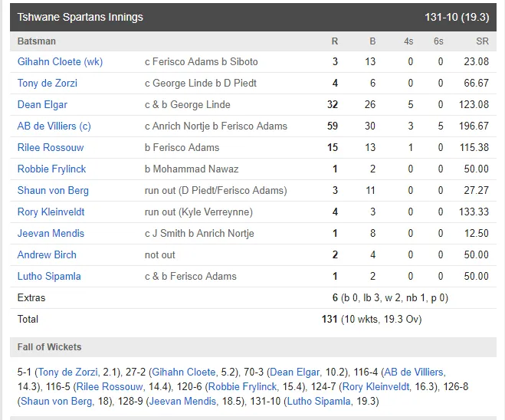Open Dean Elgar in batting table

42,105
